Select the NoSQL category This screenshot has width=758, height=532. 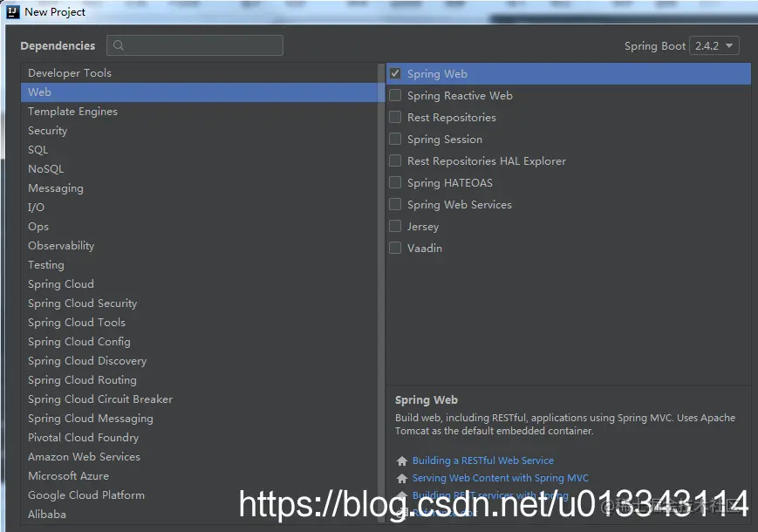coord(200,169)
